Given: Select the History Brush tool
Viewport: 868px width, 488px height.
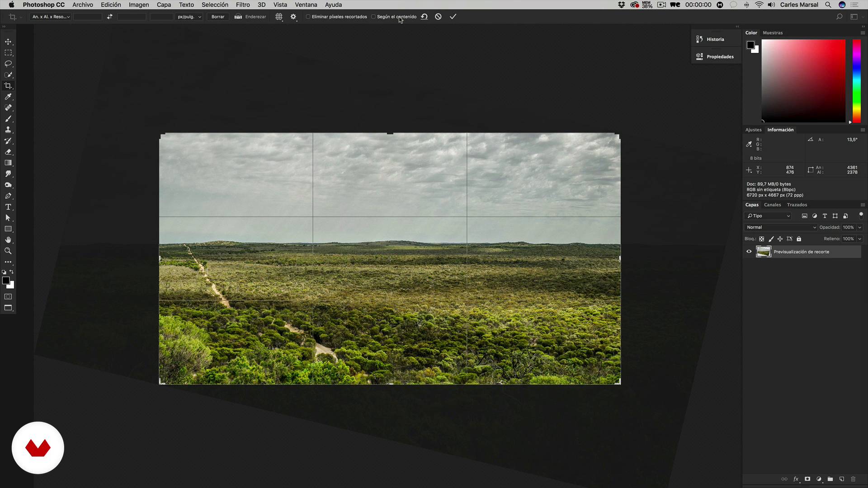Looking at the screenshot, I should [8, 141].
